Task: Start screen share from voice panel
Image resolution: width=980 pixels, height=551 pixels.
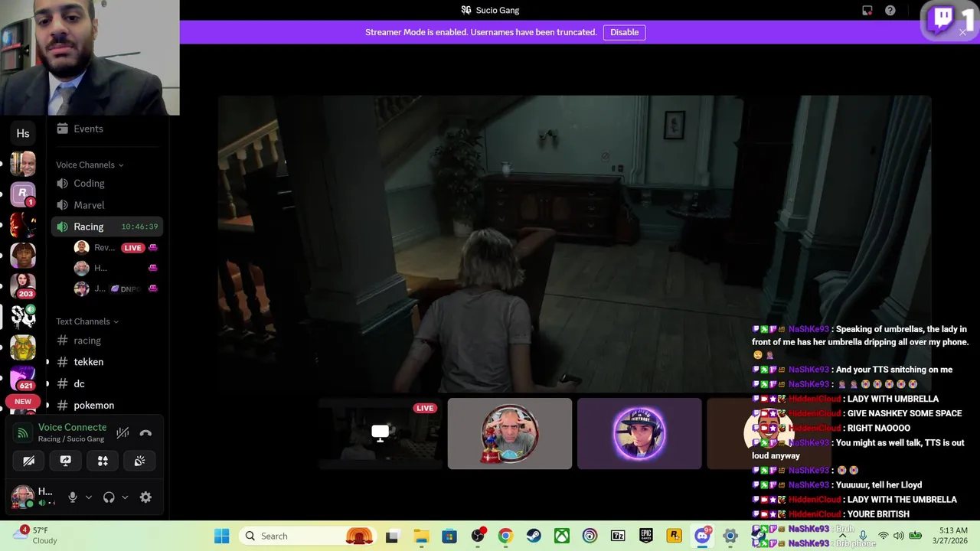Action: click(66, 461)
